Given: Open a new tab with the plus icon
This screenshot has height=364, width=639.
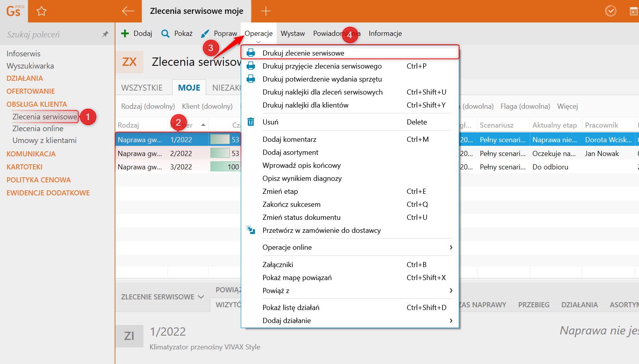Looking at the screenshot, I should pyautogui.click(x=266, y=11).
